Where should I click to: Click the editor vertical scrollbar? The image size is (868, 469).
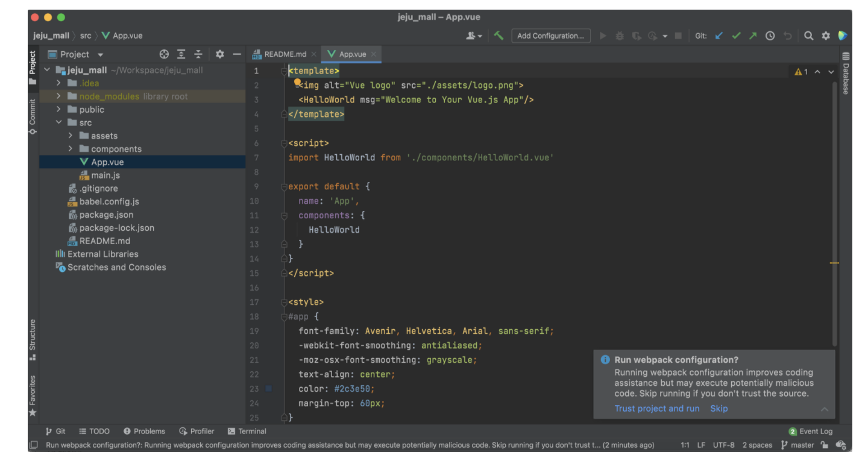pyautogui.click(x=835, y=214)
